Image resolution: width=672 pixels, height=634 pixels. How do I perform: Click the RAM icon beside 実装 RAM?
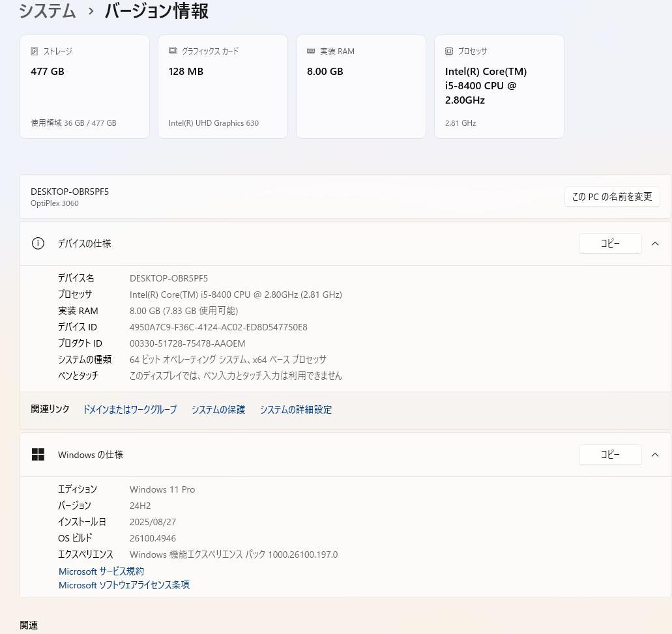point(311,51)
